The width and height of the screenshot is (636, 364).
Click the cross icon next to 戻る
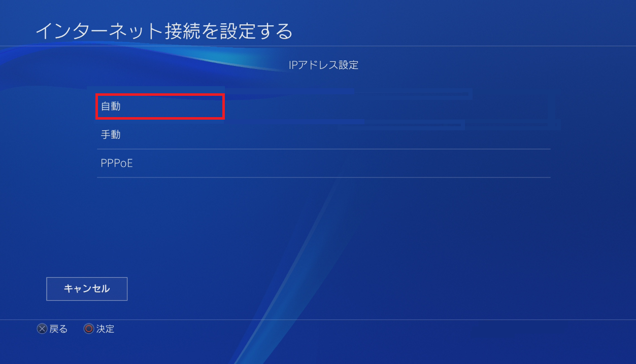tap(42, 329)
